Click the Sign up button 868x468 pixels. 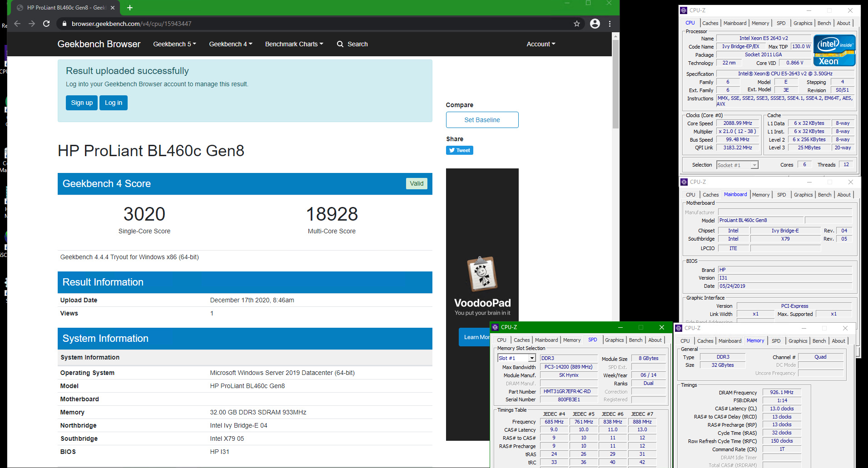[x=82, y=103]
